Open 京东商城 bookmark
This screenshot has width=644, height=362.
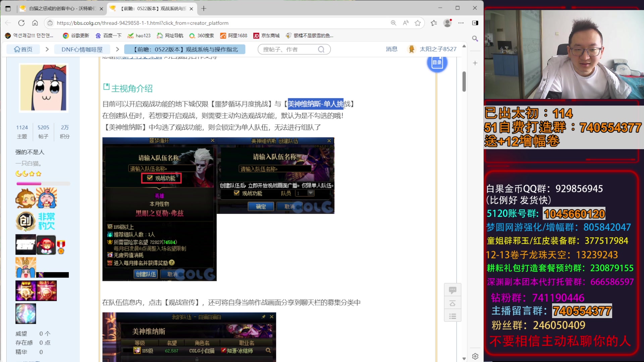(267, 36)
